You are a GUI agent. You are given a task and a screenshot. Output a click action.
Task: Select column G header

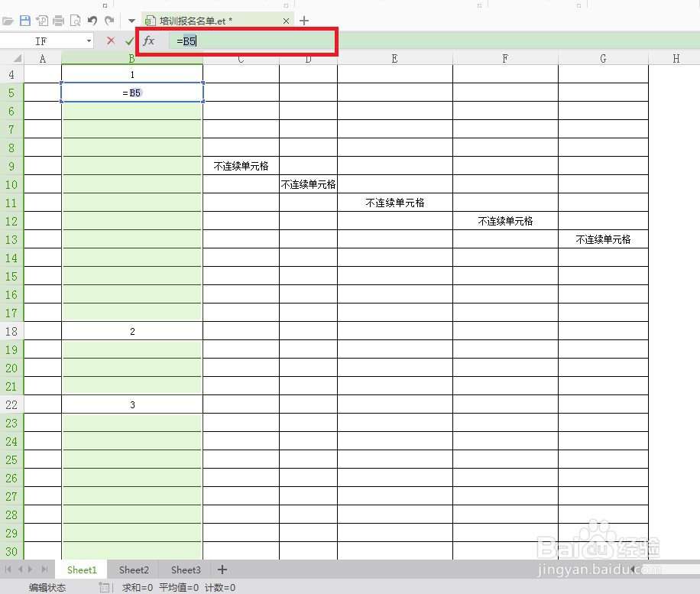603,59
